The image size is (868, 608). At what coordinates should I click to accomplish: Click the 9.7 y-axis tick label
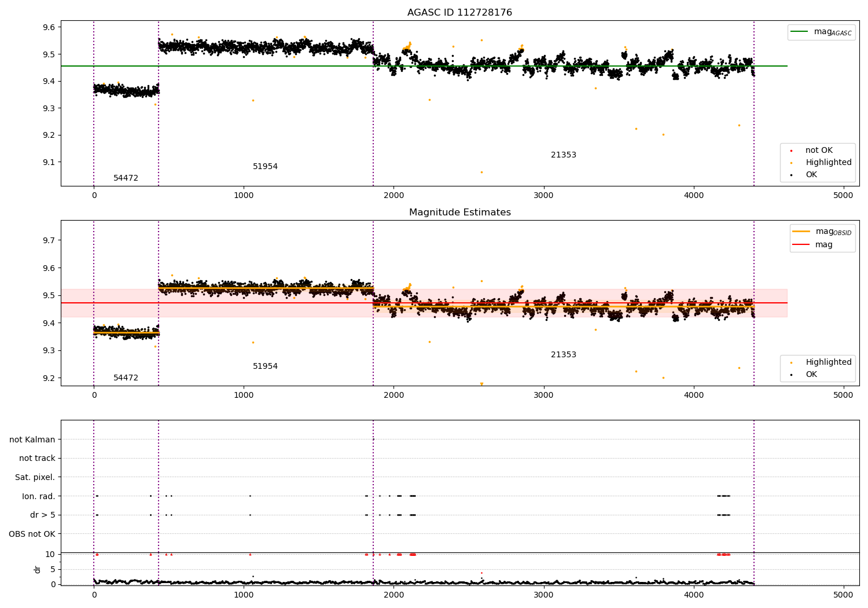(47, 241)
